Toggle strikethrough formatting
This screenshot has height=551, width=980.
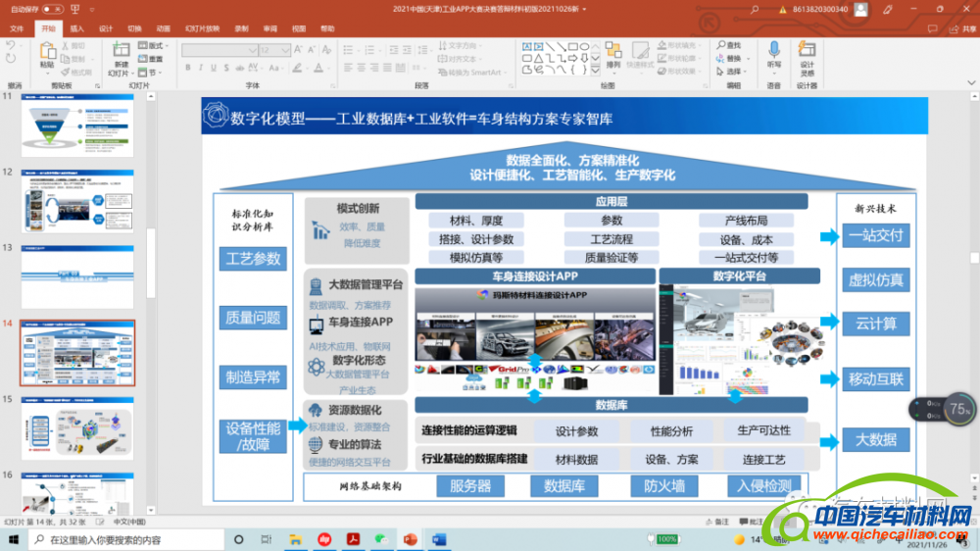(239, 68)
